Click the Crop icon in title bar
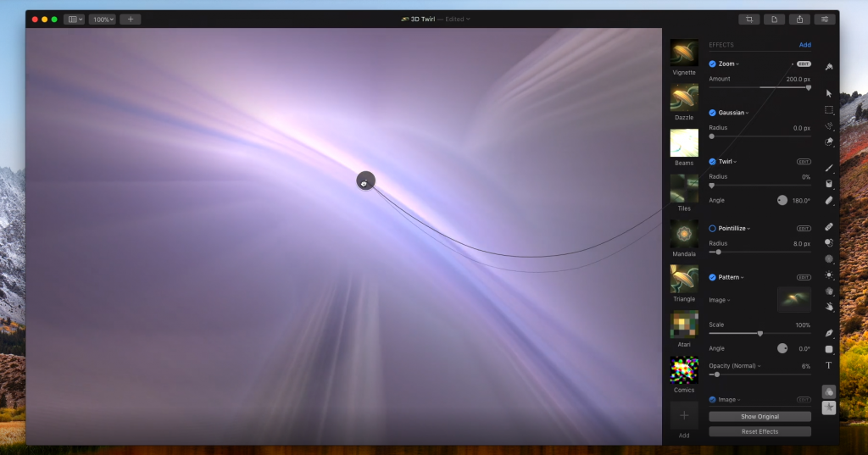The image size is (868, 455). click(x=749, y=19)
